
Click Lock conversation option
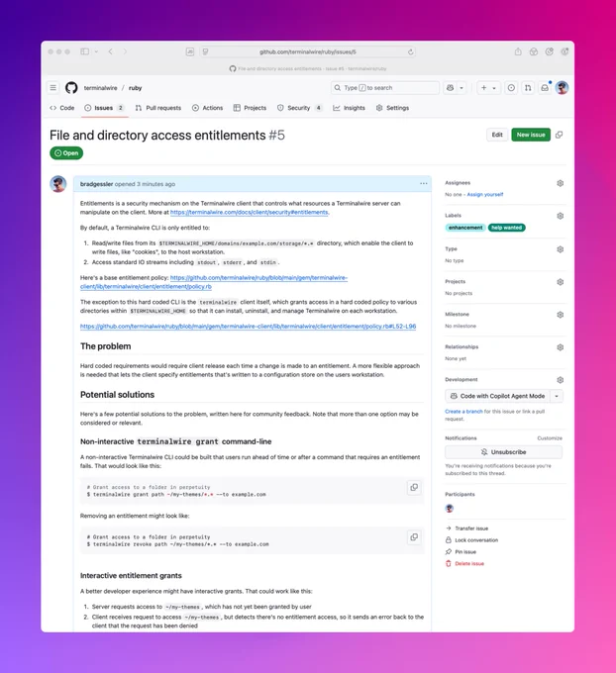(x=471, y=540)
